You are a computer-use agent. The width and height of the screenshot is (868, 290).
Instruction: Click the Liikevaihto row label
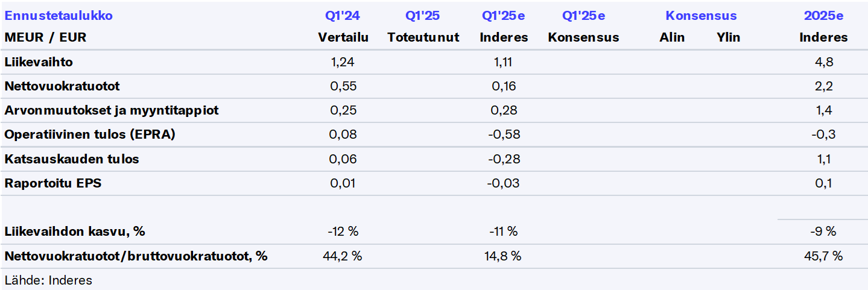click(x=39, y=61)
